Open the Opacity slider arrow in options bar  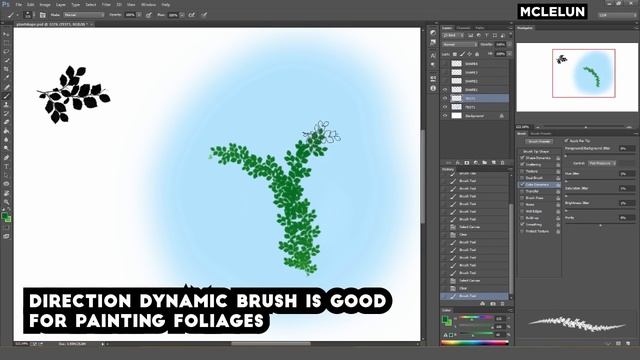point(139,15)
